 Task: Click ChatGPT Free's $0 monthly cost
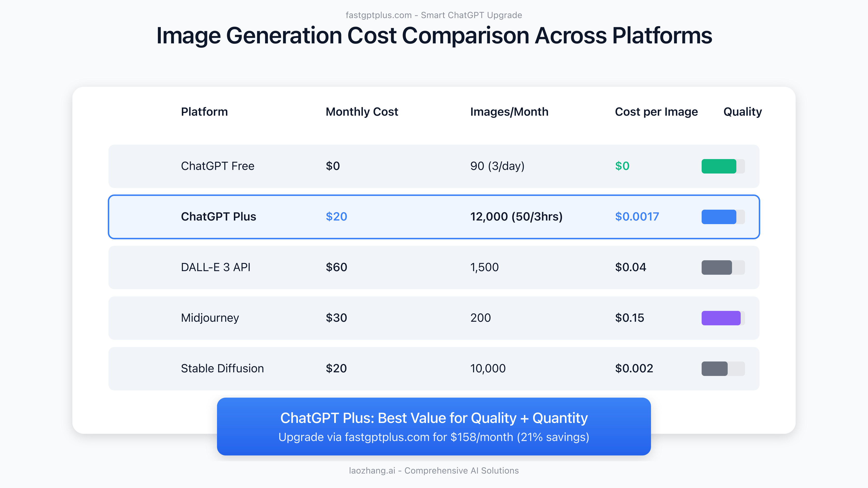332,166
